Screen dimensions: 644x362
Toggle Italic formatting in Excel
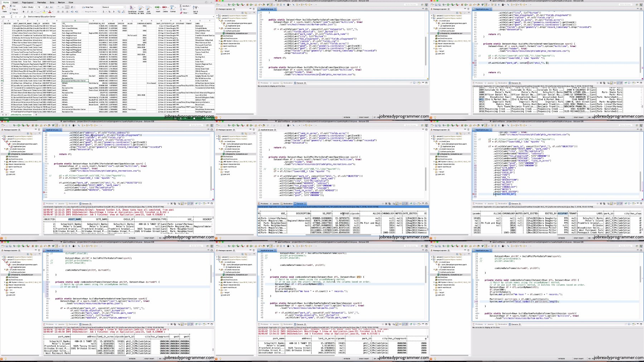[x=28, y=12]
